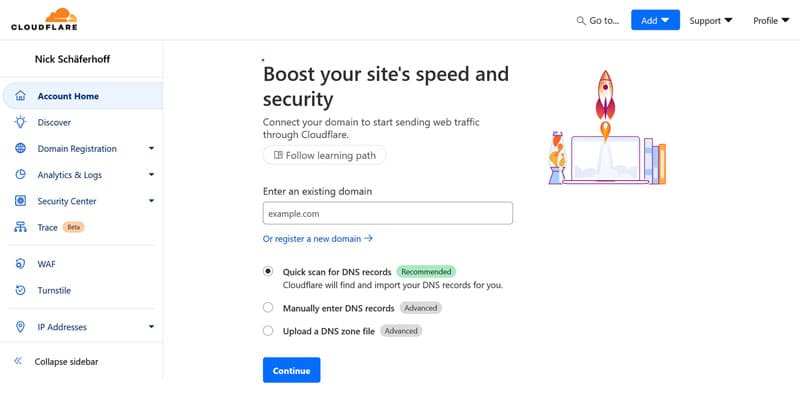Click the IP Addresses location pin icon
800x396 pixels.
20,327
